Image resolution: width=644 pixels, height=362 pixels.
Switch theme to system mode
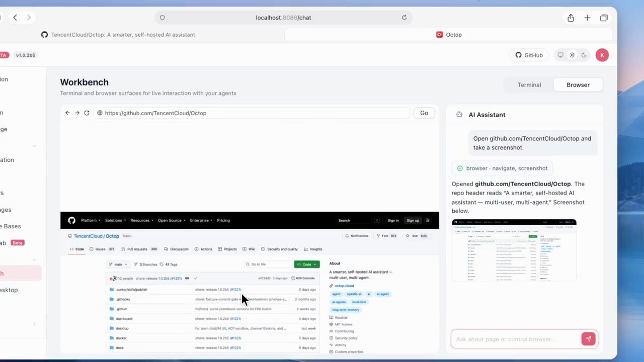pos(560,55)
